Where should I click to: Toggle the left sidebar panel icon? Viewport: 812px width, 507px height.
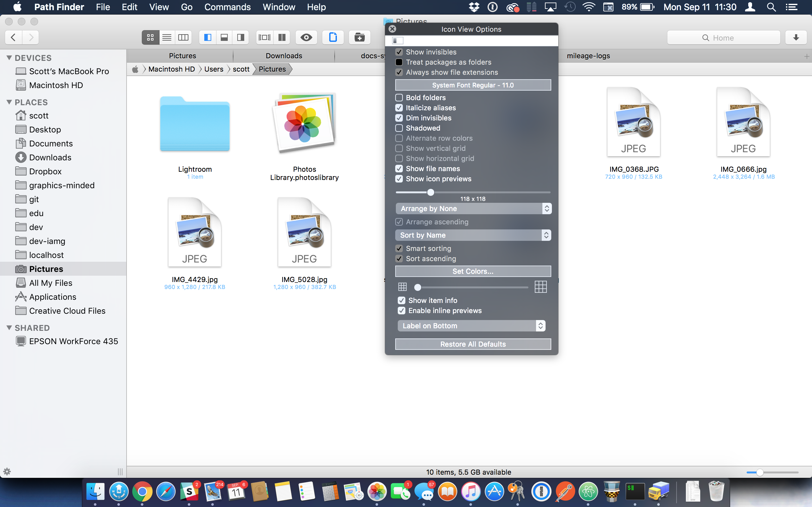click(x=207, y=37)
